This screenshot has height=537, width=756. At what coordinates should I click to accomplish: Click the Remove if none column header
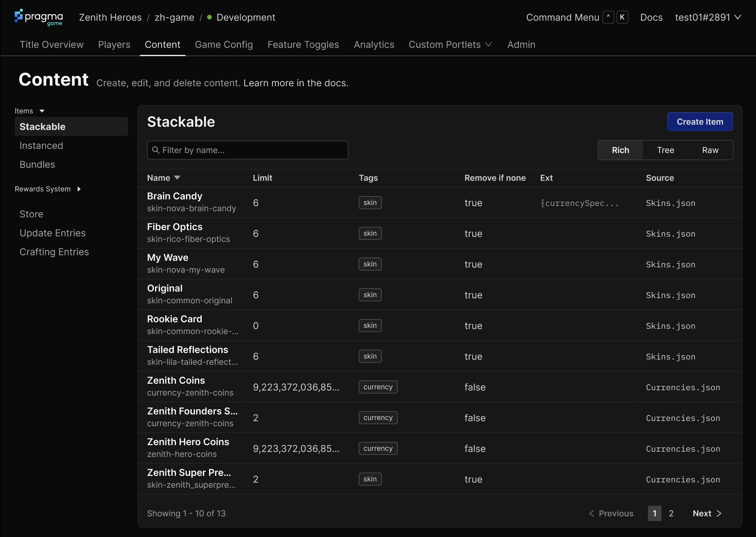point(495,178)
